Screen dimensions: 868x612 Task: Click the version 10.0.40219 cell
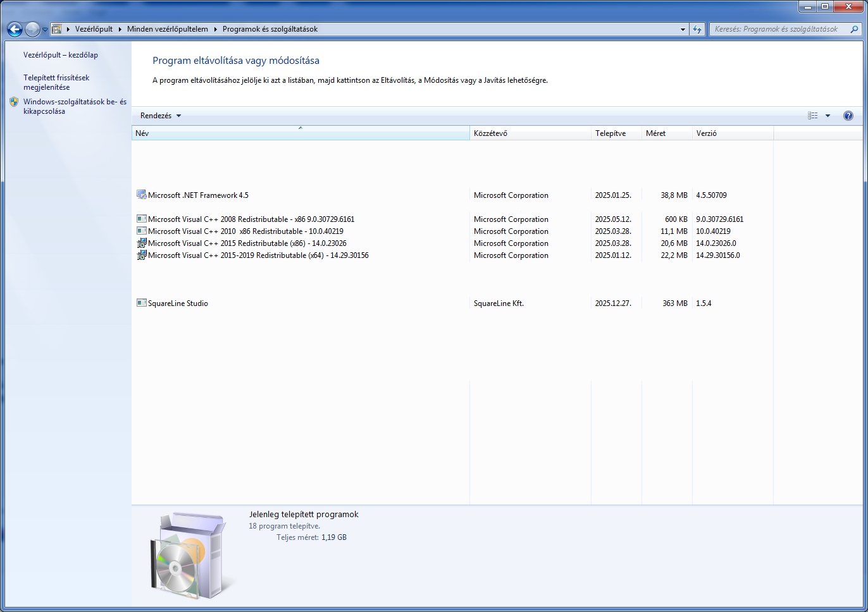(x=713, y=231)
